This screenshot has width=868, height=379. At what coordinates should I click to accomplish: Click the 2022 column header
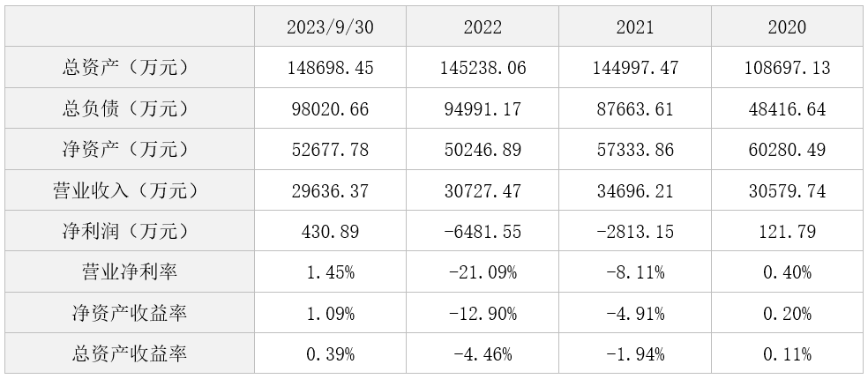(x=483, y=26)
